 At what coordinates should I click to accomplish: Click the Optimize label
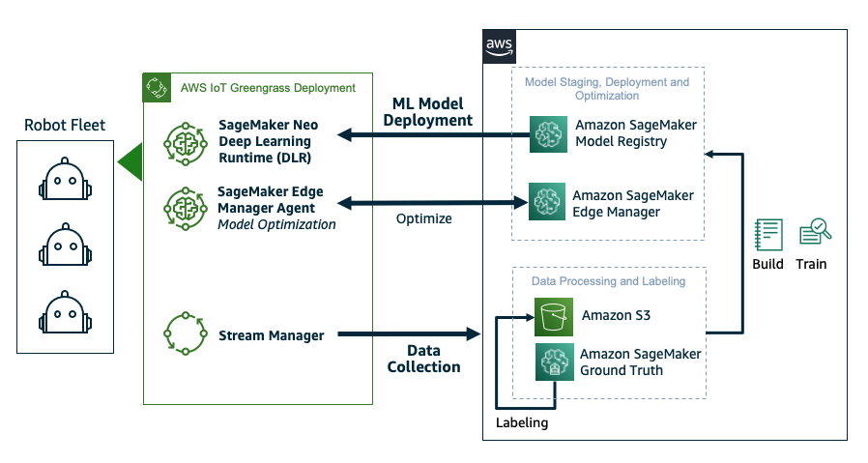[424, 218]
